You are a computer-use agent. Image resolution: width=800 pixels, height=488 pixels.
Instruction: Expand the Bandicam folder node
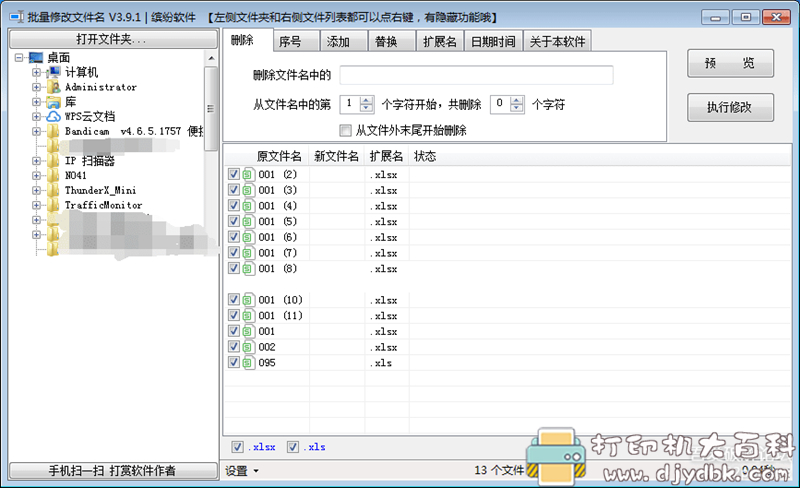(36, 131)
